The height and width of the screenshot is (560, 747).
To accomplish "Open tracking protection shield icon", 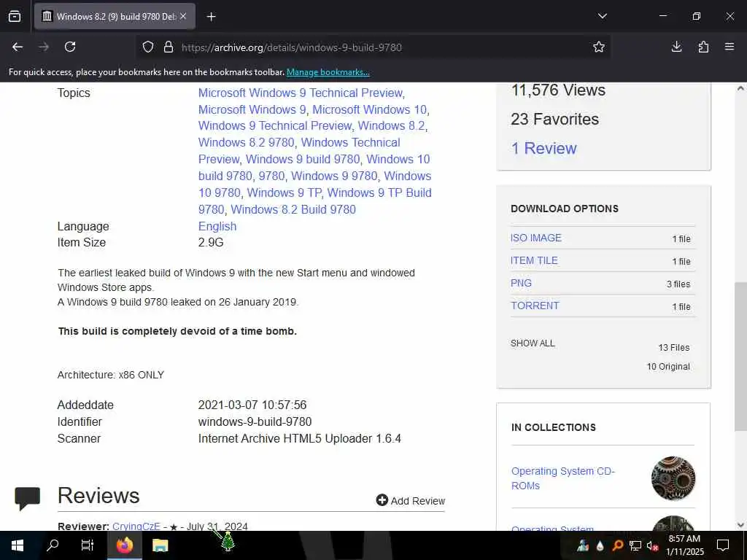I will point(148,47).
